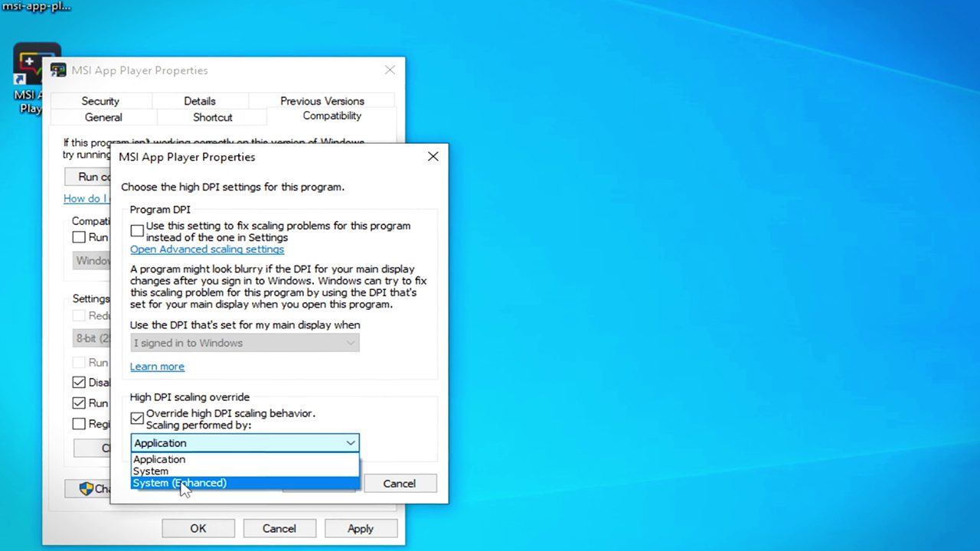Choose System (Enhanced) scaling option

245,483
